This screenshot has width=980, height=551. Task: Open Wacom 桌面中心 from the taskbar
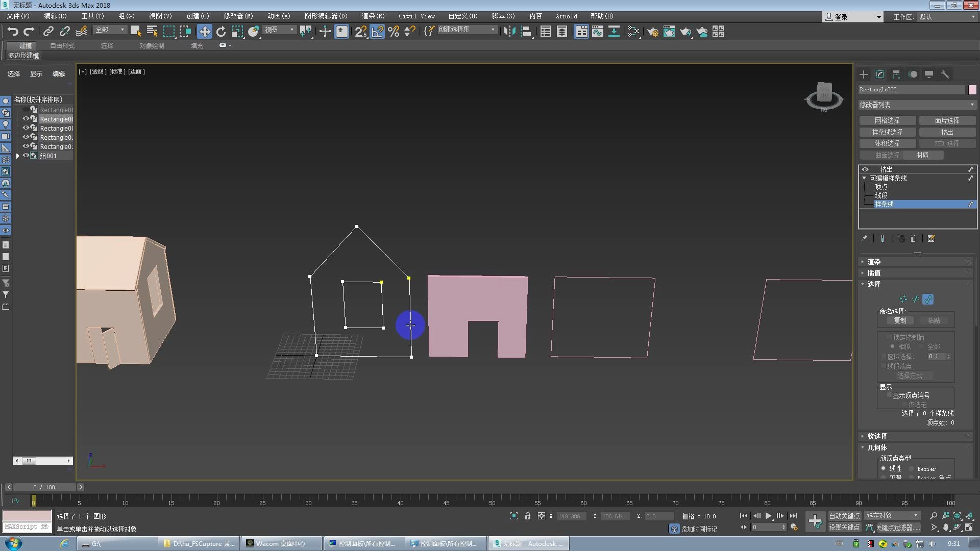click(x=281, y=543)
